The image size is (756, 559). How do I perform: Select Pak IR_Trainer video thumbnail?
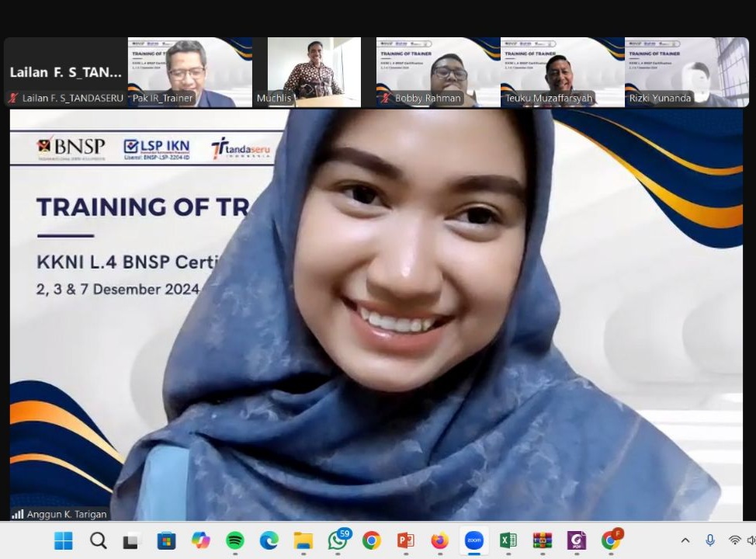click(189, 71)
